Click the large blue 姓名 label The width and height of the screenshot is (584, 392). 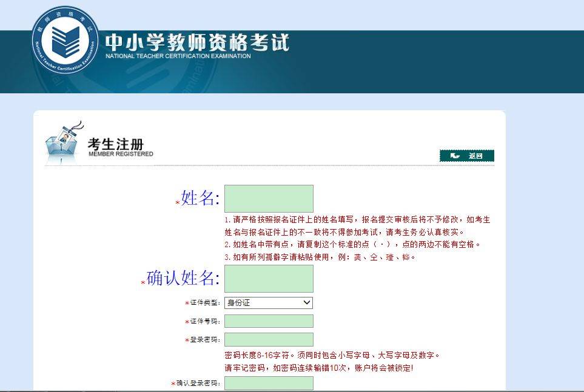pos(200,198)
